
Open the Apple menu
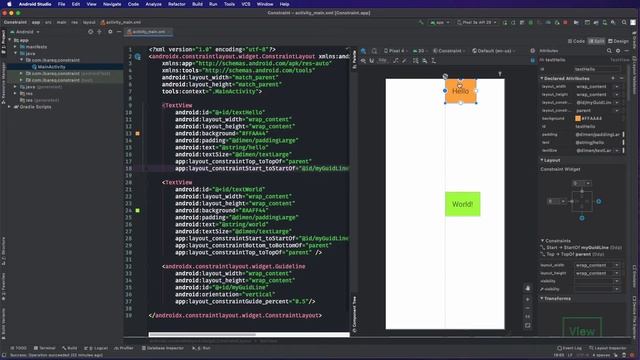9,4
